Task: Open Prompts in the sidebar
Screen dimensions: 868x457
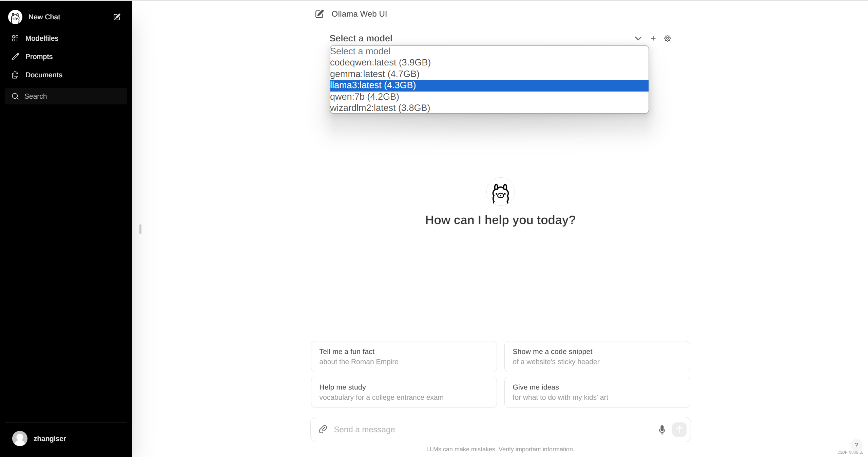Action: (x=39, y=57)
